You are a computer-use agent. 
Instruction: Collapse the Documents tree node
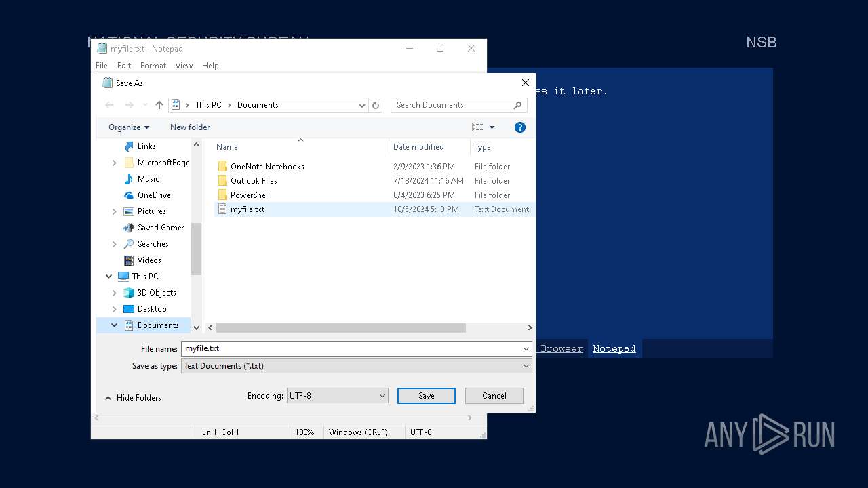pos(114,325)
